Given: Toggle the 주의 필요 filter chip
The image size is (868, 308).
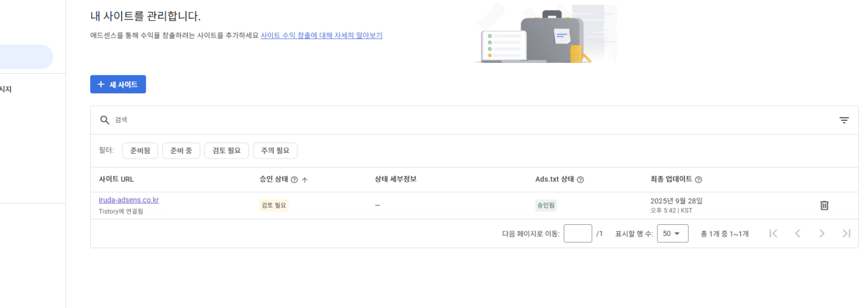Looking at the screenshot, I should tap(275, 151).
